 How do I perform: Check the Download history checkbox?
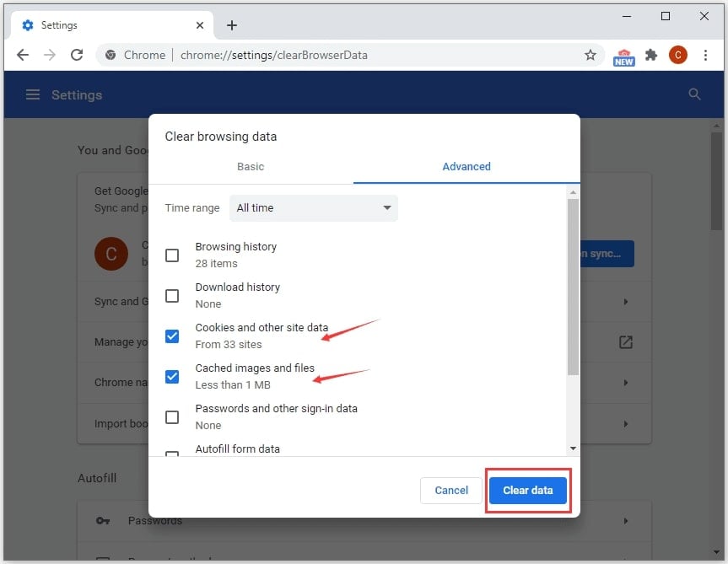172,295
